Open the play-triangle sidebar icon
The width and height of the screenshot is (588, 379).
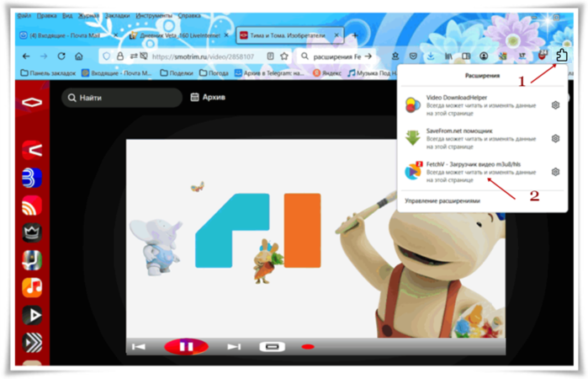[32, 315]
